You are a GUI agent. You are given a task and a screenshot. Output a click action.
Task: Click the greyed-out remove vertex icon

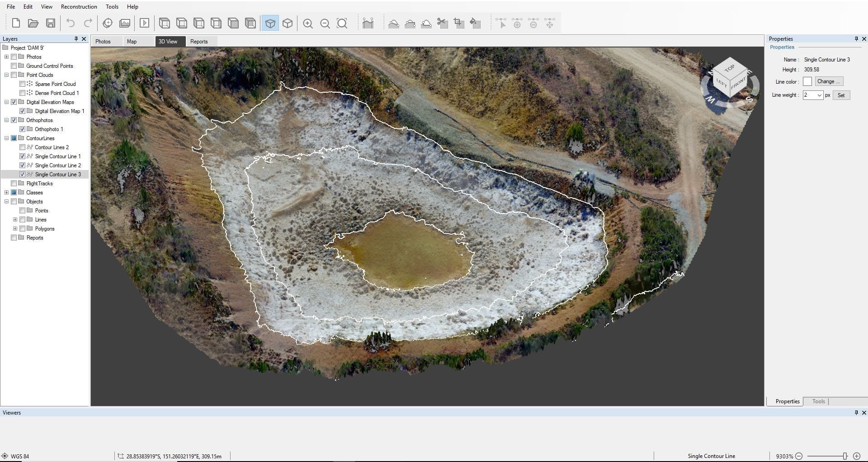[x=533, y=24]
